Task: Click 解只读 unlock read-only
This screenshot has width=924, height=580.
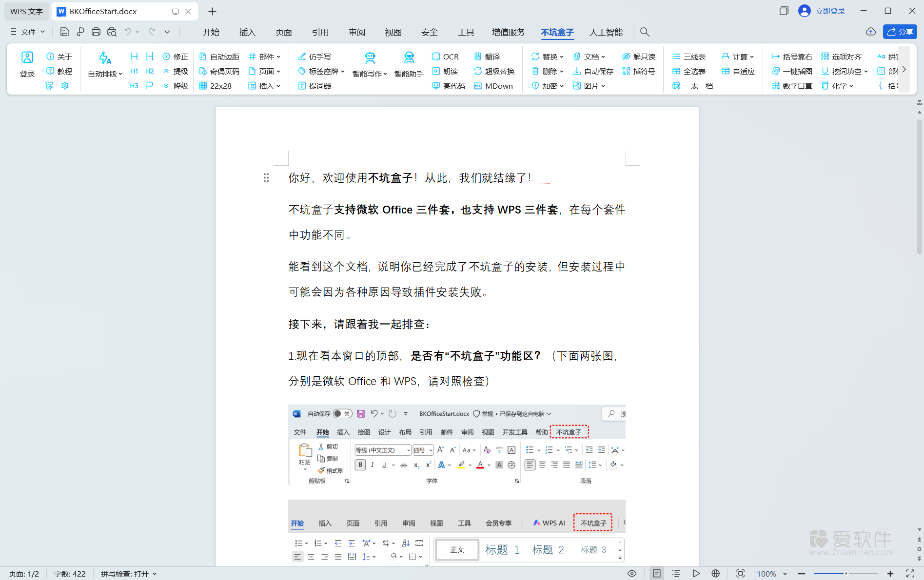Action: coord(639,57)
